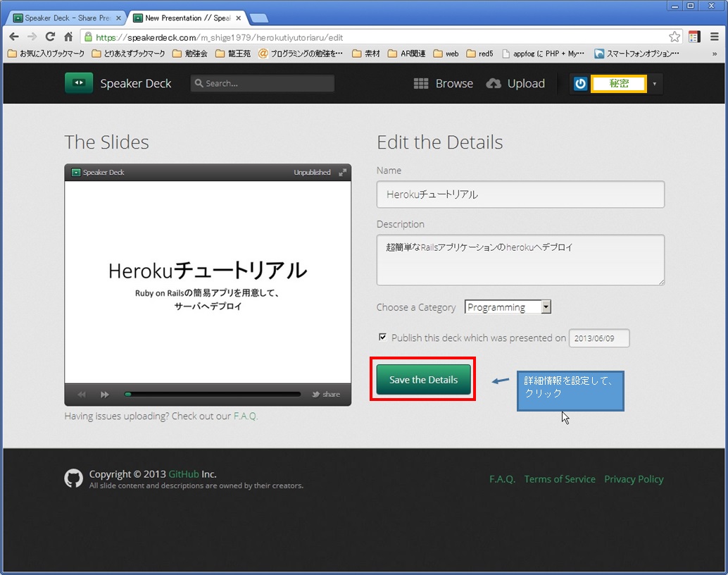This screenshot has width=728, height=575.
Task: Click the blue power icon in header
Action: (580, 84)
